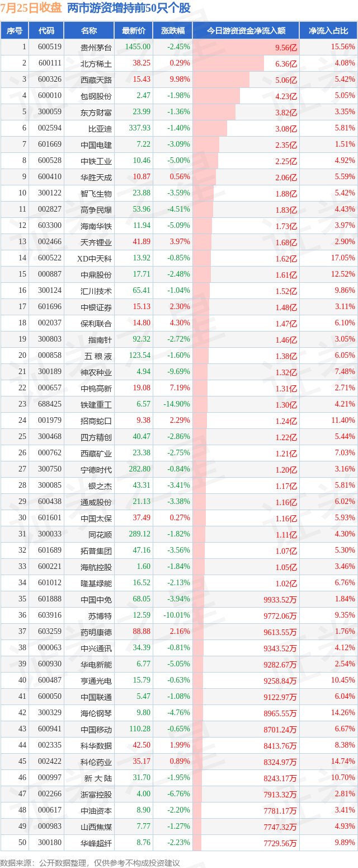This screenshot has width=358, height=868.
Task: Click the 代码 column header
Action: coord(46,31)
